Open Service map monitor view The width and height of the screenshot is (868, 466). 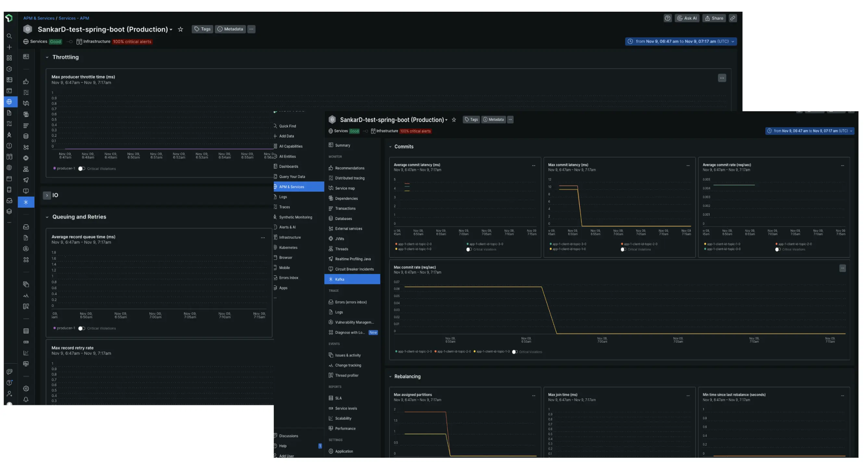tap(345, 188)
